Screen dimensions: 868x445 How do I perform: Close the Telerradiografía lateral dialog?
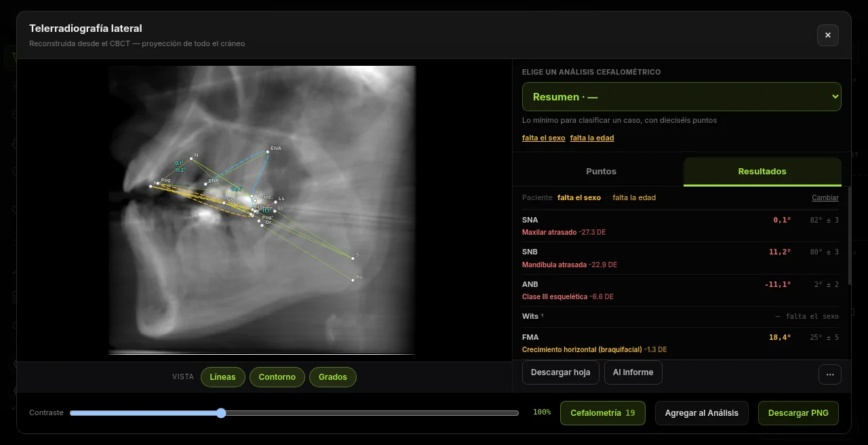tap(828, 35)
